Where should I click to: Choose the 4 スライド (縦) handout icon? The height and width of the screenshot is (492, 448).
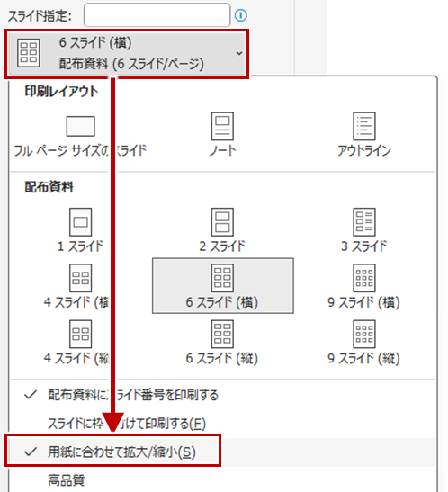pos(81,334)
